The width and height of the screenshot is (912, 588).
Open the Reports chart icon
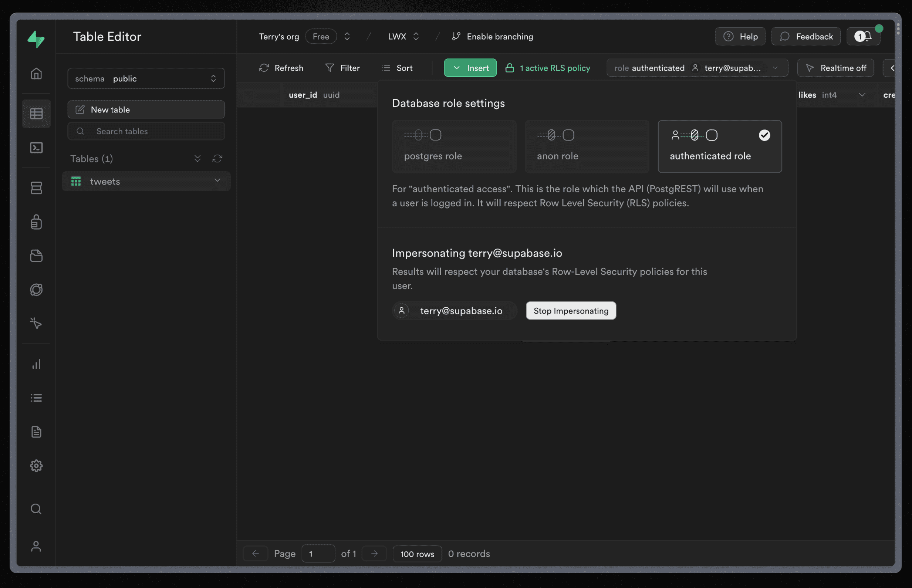click(x=36, y=364)
